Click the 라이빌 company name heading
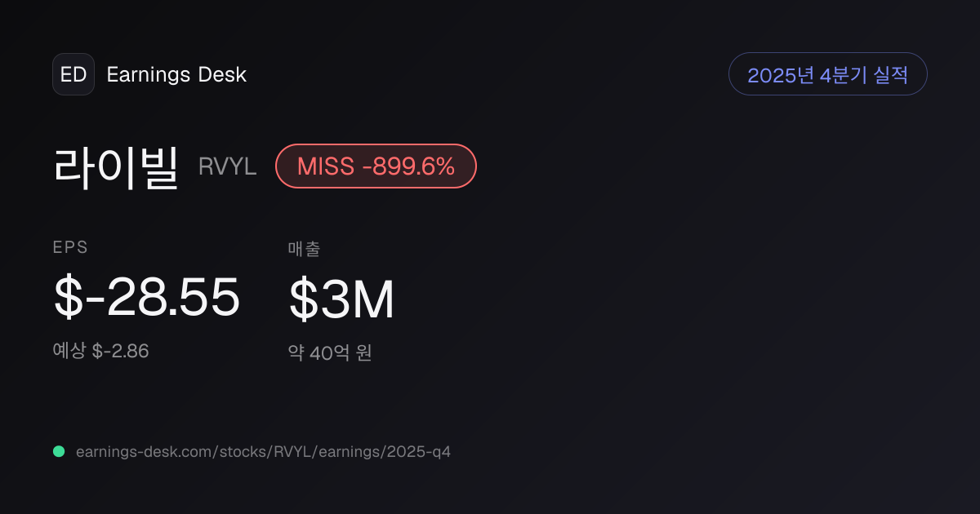 [x=116, y=166]
